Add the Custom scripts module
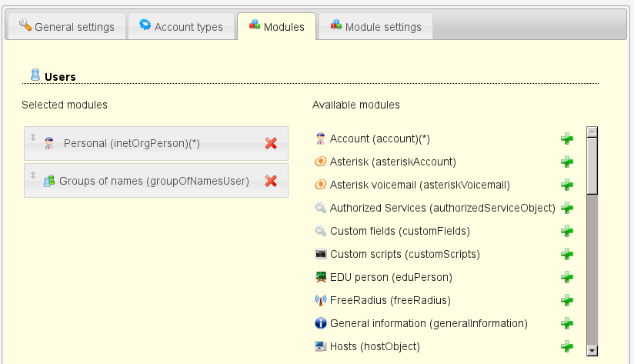Screen dimensions: 634x364 point(567,254)
